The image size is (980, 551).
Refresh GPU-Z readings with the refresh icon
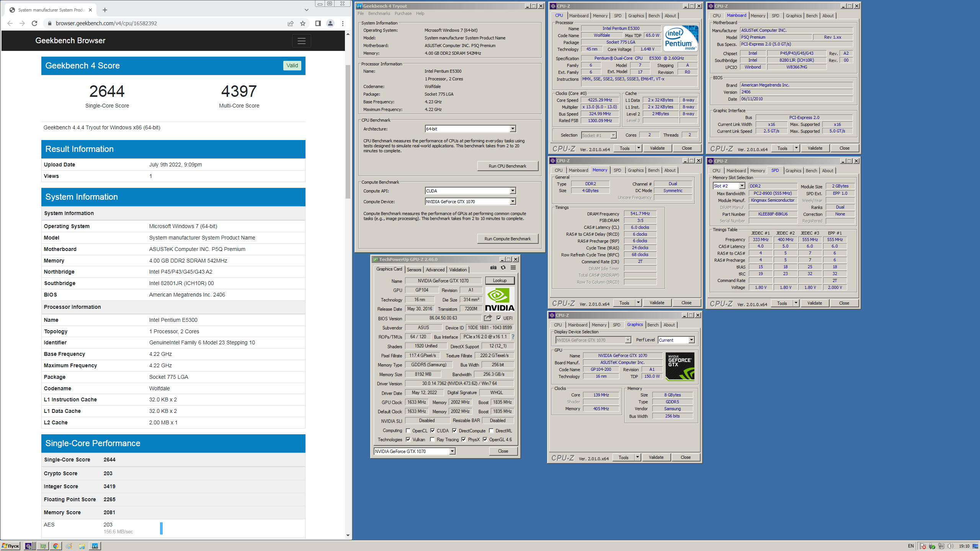tap(503, 268)
